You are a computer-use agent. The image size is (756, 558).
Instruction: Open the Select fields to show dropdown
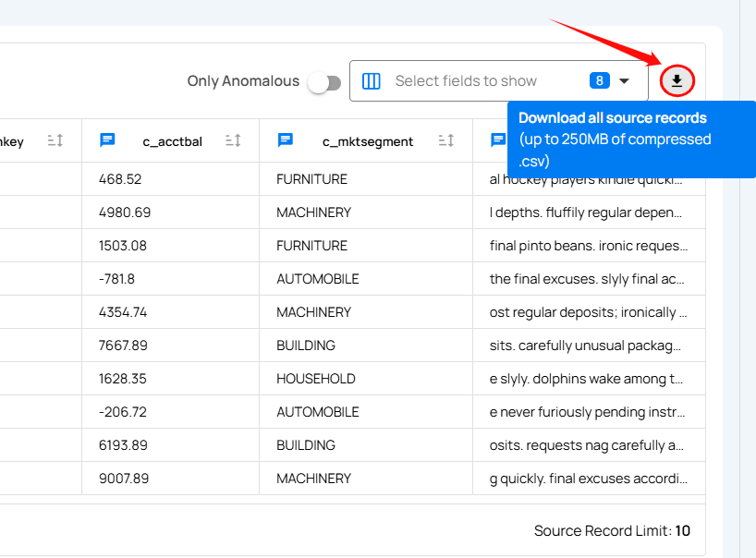coord(498,81)
